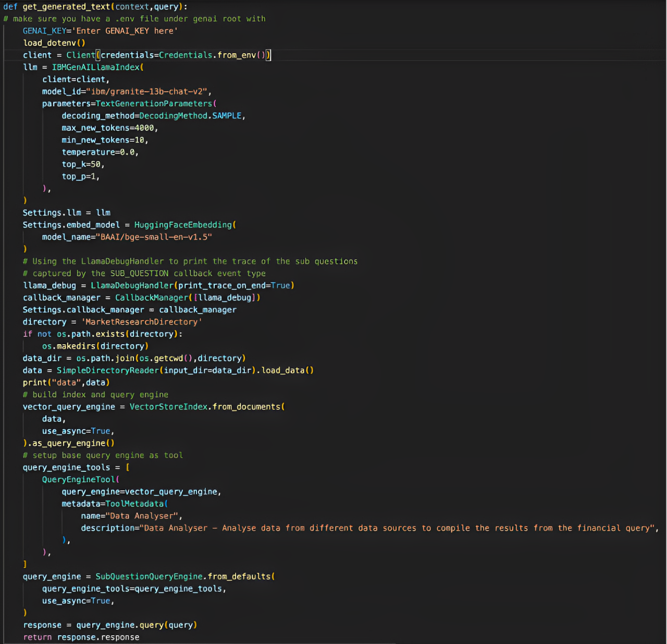The image size is (667, 644).
Task: Click the QueryEngineTool constructor name
Action: pos(78,479)
